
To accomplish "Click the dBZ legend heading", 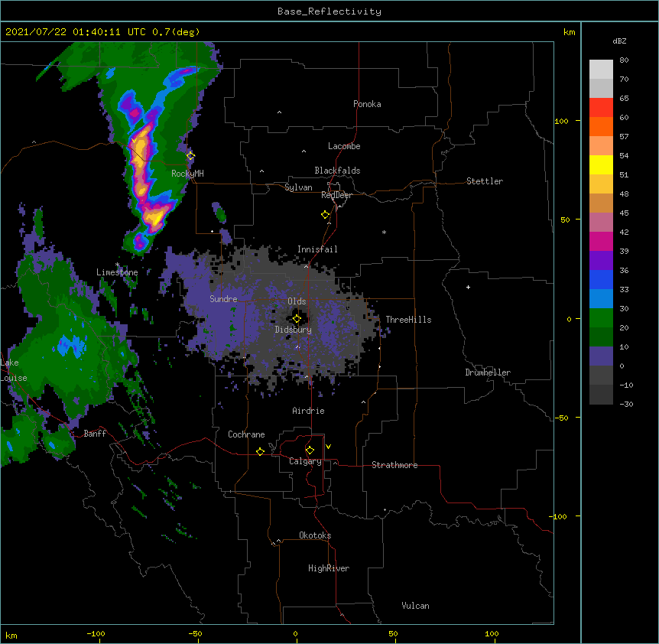I will (x=619, y=41).
